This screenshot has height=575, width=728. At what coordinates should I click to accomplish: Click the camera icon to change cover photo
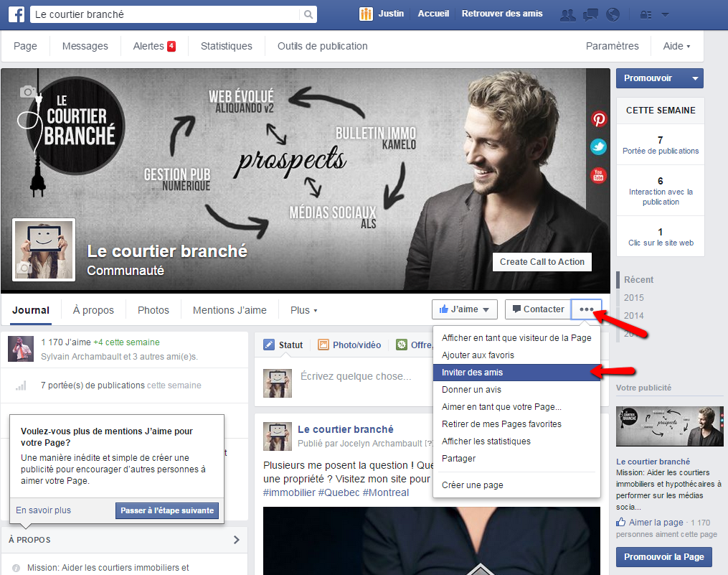click(x=28, y=91)
